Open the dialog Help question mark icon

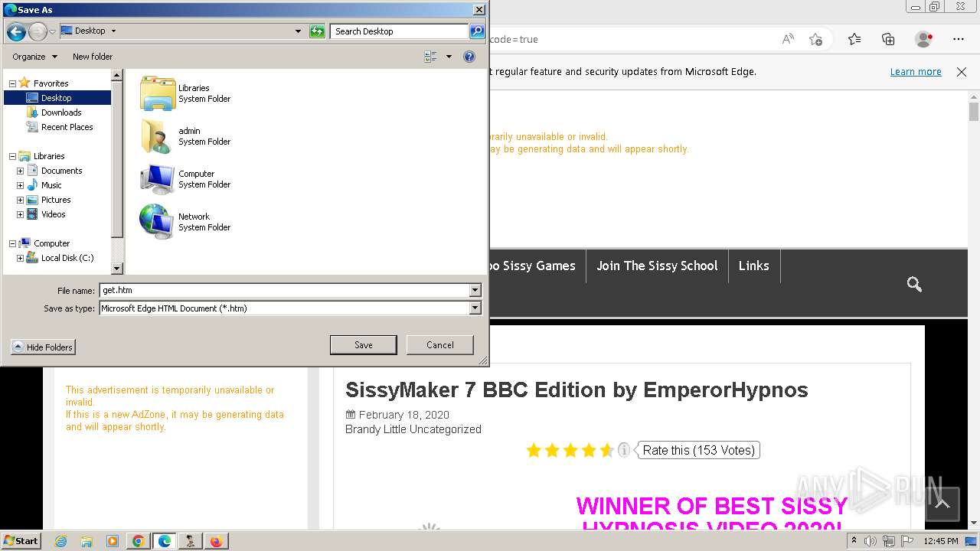[469, 57]
